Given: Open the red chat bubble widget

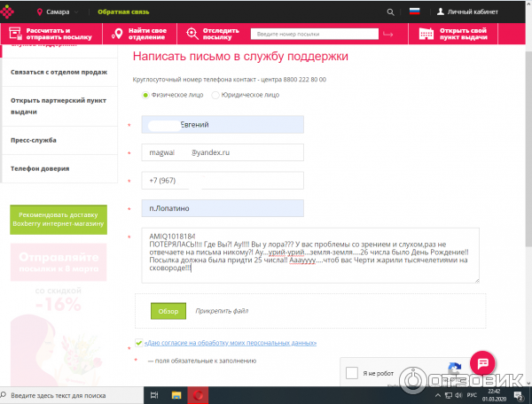Looking at the screenshot, I should click(483, 363).
